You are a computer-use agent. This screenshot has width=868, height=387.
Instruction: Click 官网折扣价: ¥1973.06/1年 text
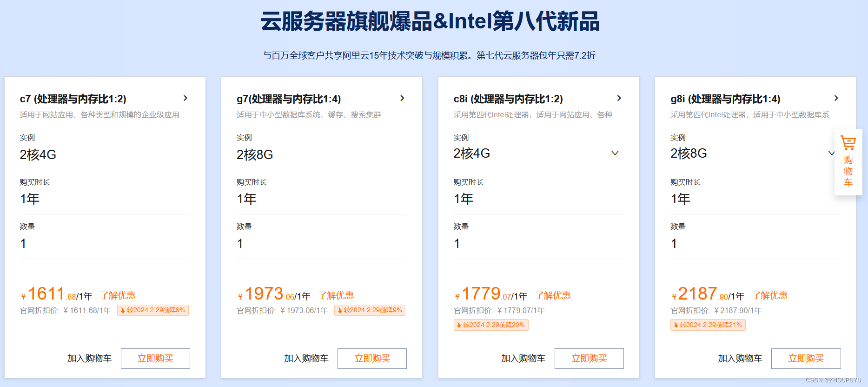(282, 310)
